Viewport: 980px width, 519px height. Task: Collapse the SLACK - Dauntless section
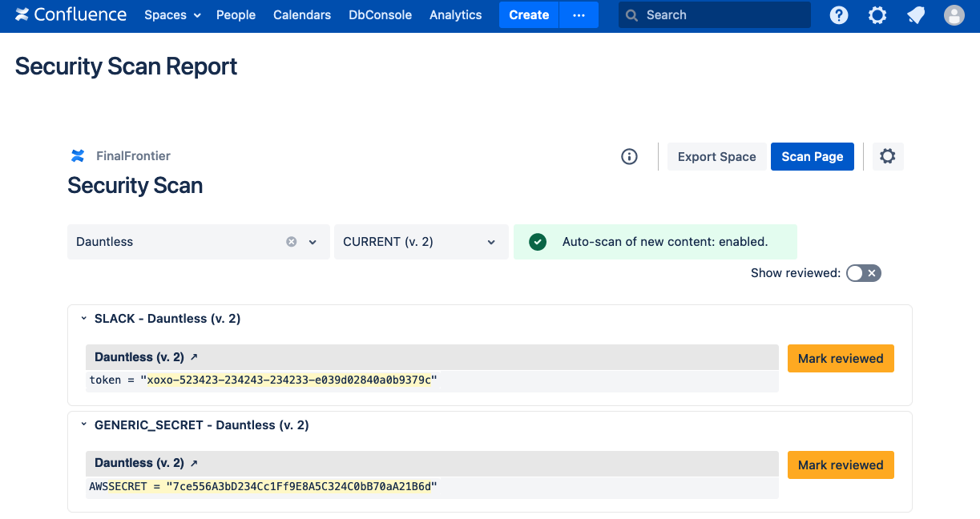pyautogui.click(x=83, y=319)
